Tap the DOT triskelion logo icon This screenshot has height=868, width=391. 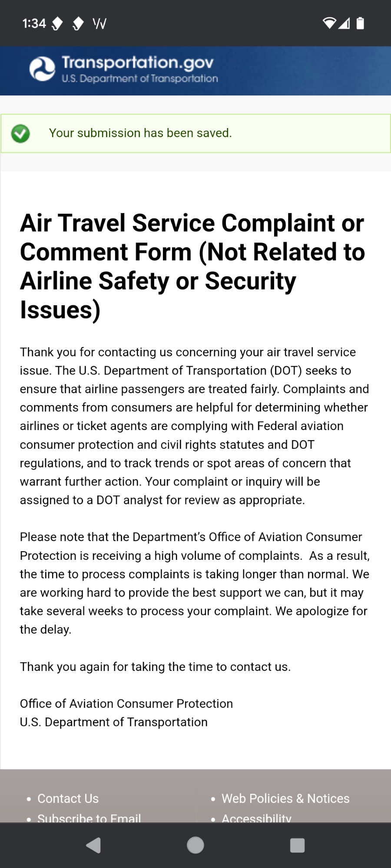(x=42, y=69)
